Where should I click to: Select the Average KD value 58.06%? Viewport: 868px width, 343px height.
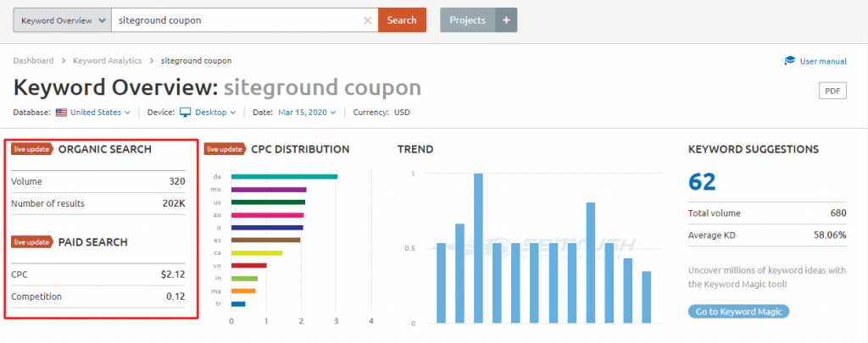pos(830,235)
